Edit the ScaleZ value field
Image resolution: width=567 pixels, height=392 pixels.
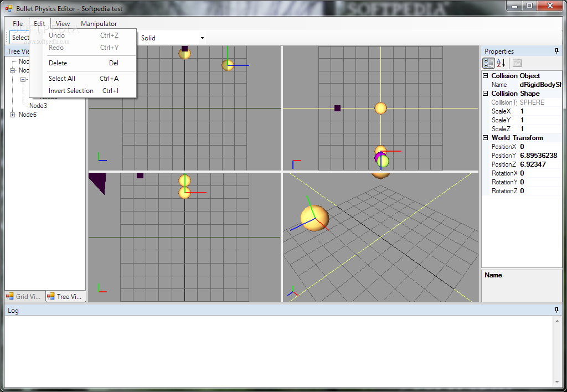pos(540,129)
